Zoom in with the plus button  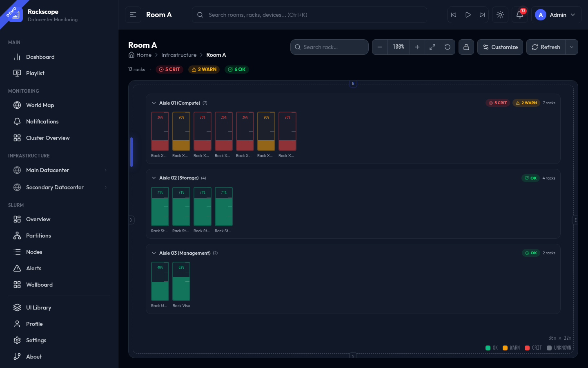point(417,47)
